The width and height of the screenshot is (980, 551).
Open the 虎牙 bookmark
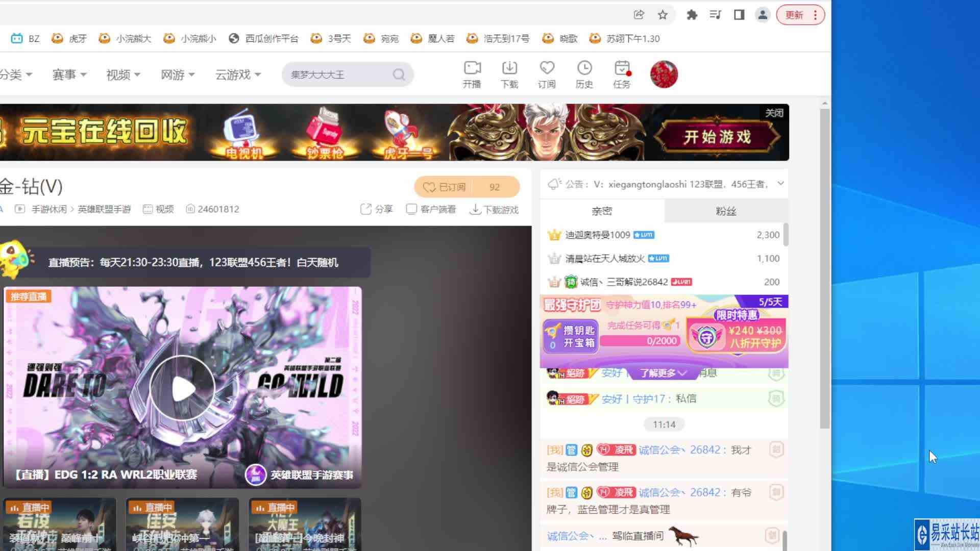click(69, 38)
